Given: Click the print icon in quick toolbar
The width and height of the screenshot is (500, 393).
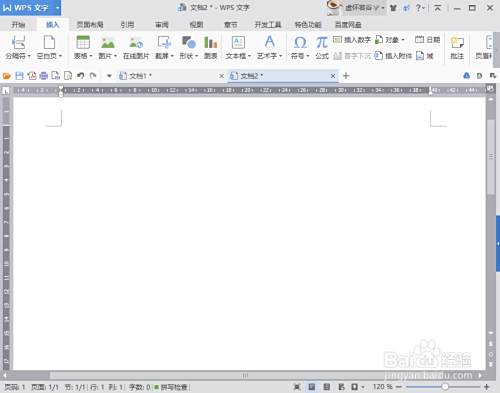Looking at the screenshot, I should pos(44,76).
